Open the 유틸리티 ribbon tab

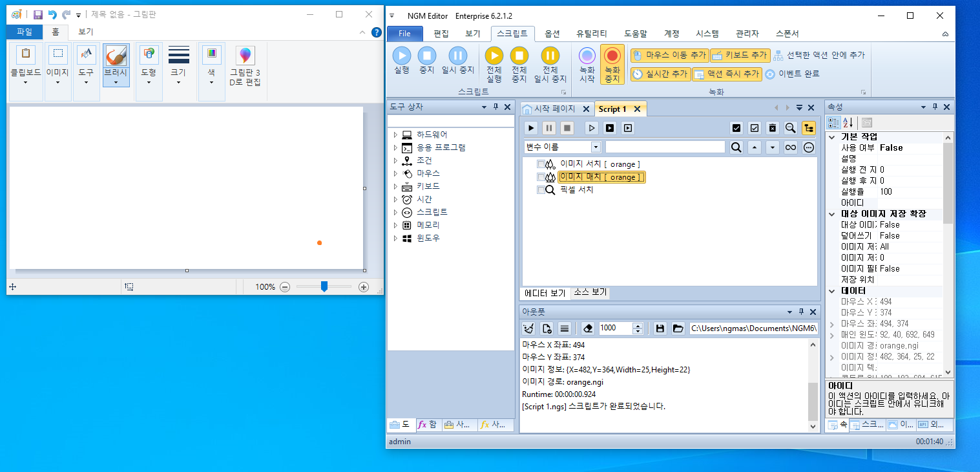[x=592, y=34]
